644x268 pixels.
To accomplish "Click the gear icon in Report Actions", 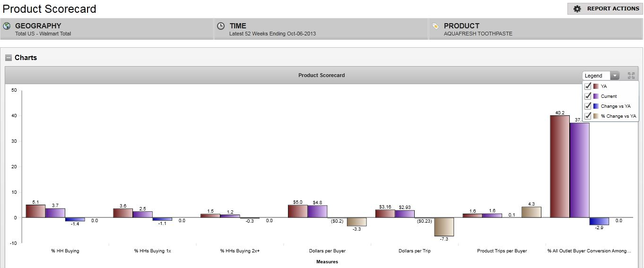I will [577, 9].
